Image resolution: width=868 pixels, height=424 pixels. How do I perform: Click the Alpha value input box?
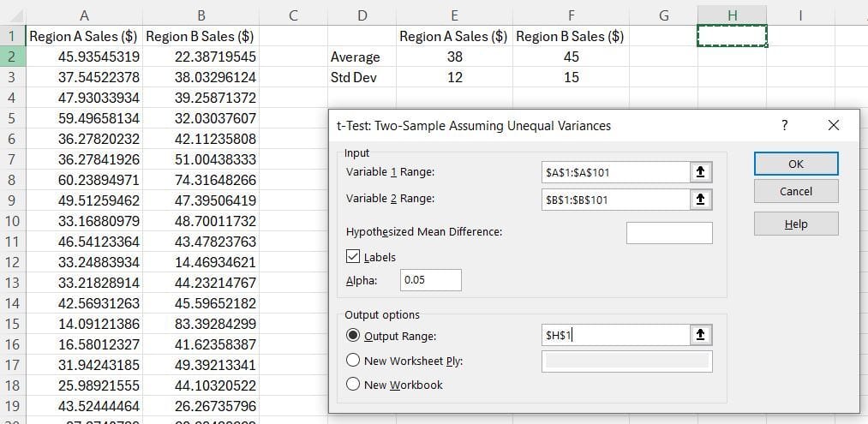click(430, 280)
